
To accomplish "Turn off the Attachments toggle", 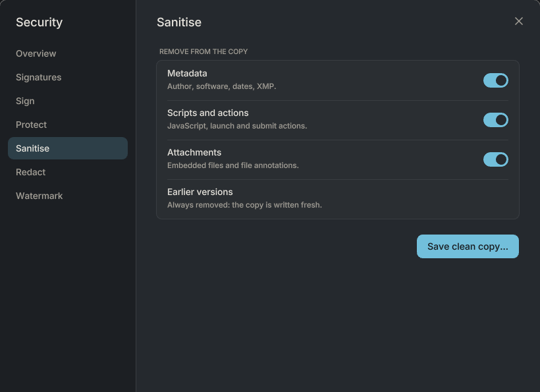I will [x=496, y=159].
